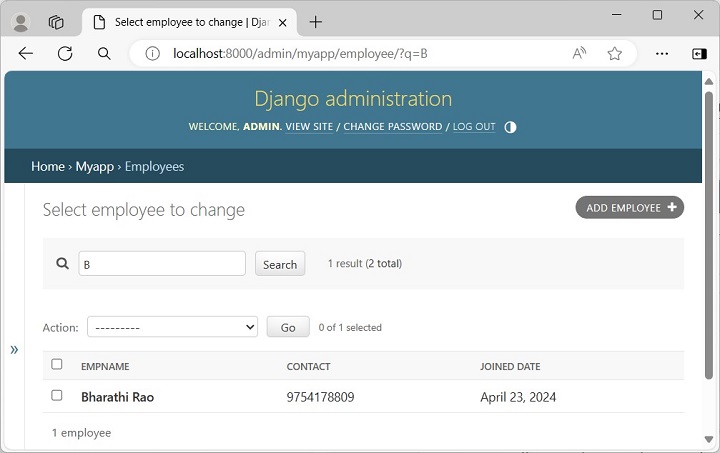
Task: Open the Read Aloud icon
Action: click(579, 54)
